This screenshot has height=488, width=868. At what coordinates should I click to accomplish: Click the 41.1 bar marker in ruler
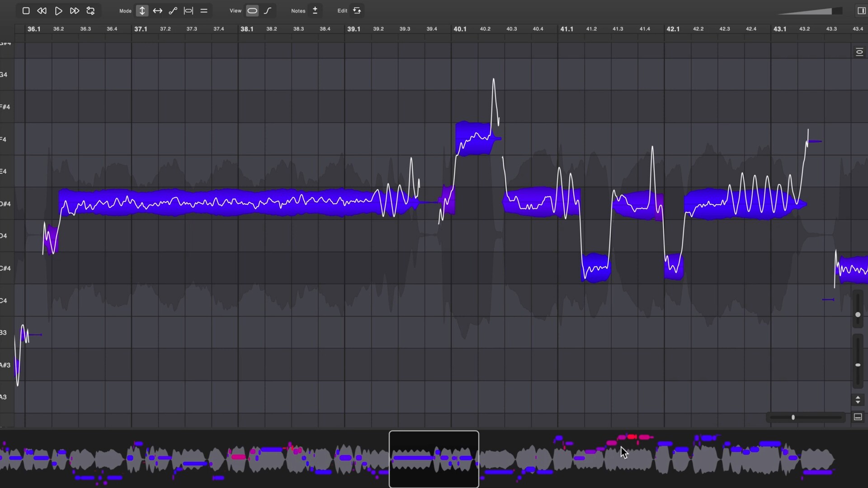click(566, 29)
